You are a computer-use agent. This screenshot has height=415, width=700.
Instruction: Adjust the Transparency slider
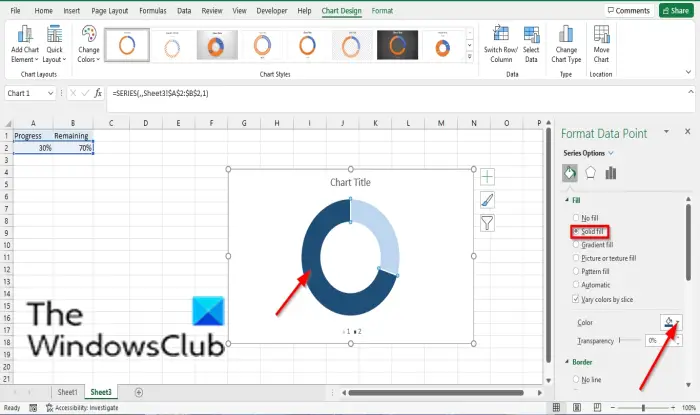(630, 340)
